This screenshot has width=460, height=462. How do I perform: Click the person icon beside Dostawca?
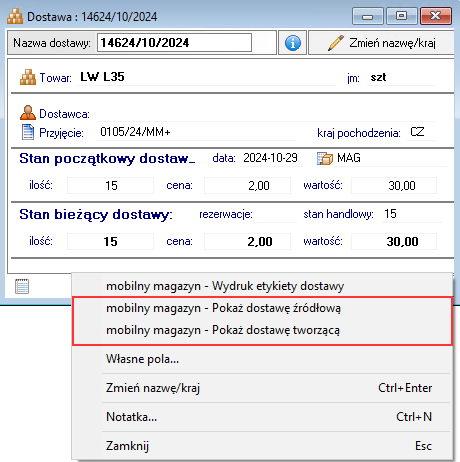tap(28, 113)
